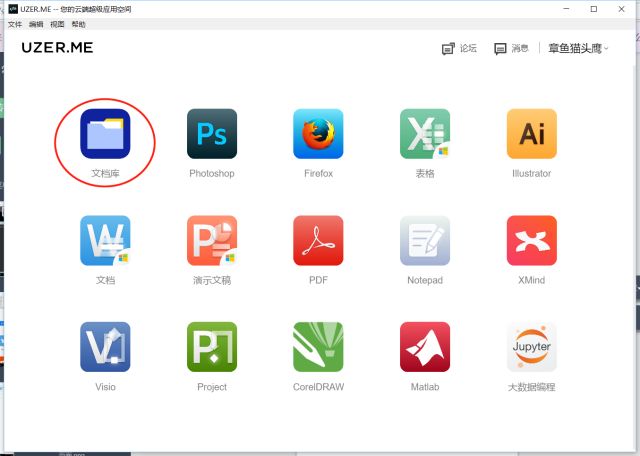Viewport: 640px width, 456px height.
Task: Open the 编辑 menu
Action: [x=36, y=24]
